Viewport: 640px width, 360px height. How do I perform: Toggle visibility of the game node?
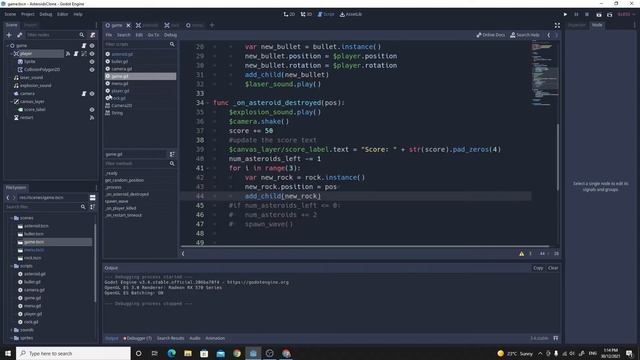[92, 46]
